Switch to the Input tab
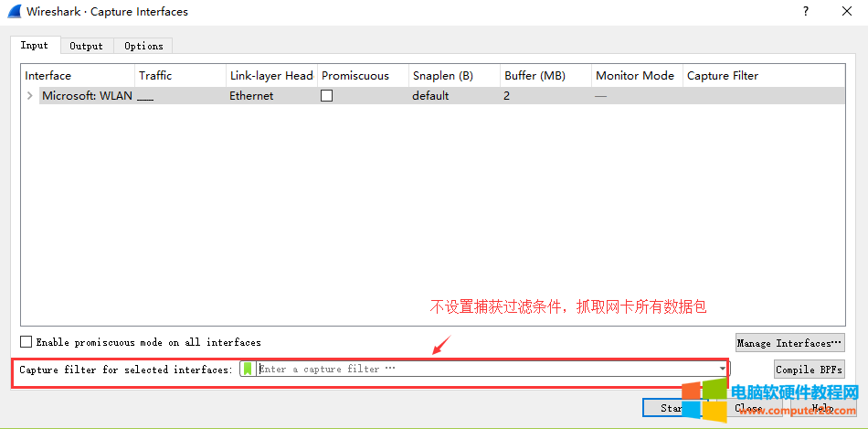Image resolution: width=868 pixels, height=429 pixels. click(35, 46)
